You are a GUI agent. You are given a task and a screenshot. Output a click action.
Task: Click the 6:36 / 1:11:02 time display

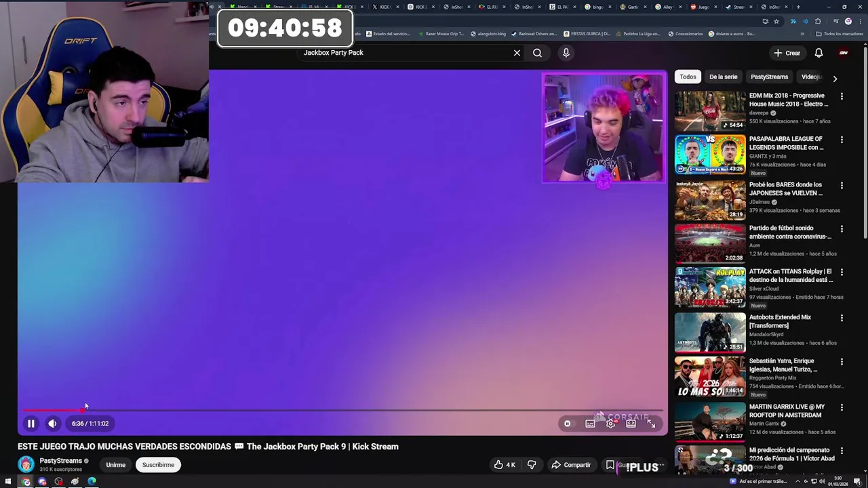[x=90, y=424]
